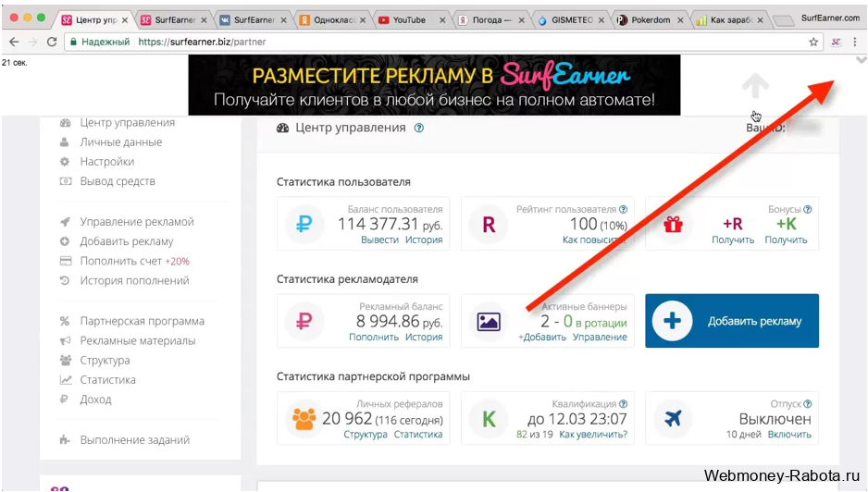The image size is (868, 492).
Task: Close the YouTube tab
Action: tap(442, 20)
